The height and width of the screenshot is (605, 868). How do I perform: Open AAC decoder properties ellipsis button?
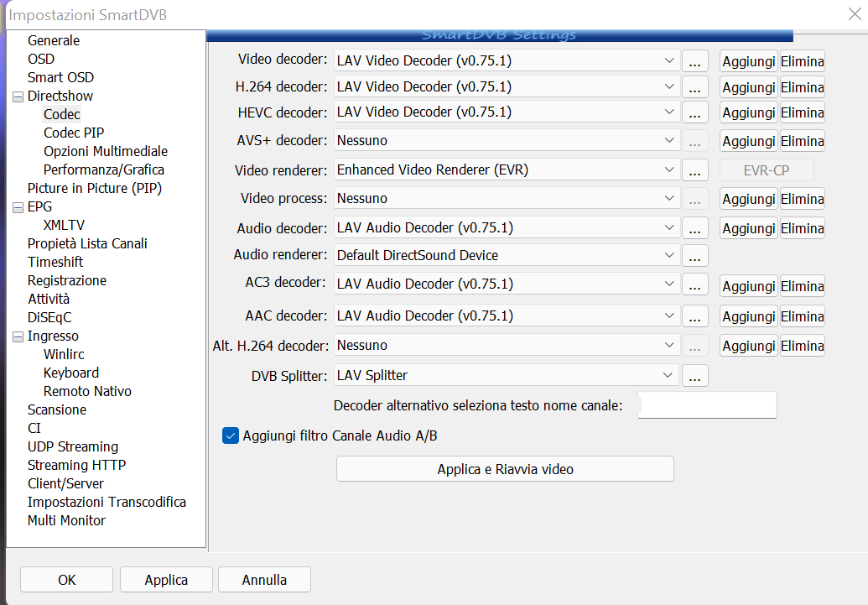click(x=694, y=316)
